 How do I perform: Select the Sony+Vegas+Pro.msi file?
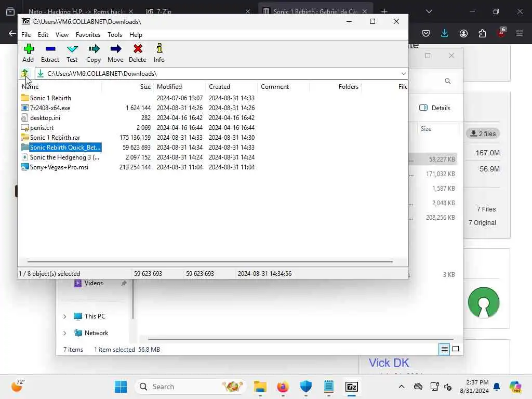(59, 167)
